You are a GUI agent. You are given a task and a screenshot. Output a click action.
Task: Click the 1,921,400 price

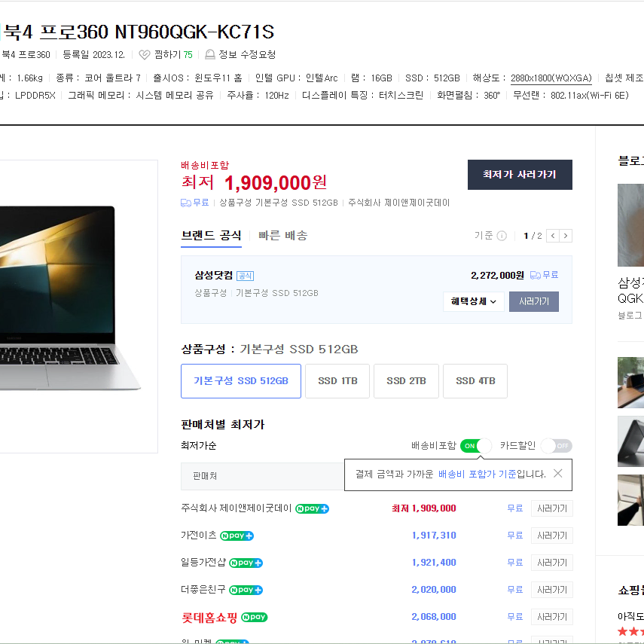pos(434,563)
